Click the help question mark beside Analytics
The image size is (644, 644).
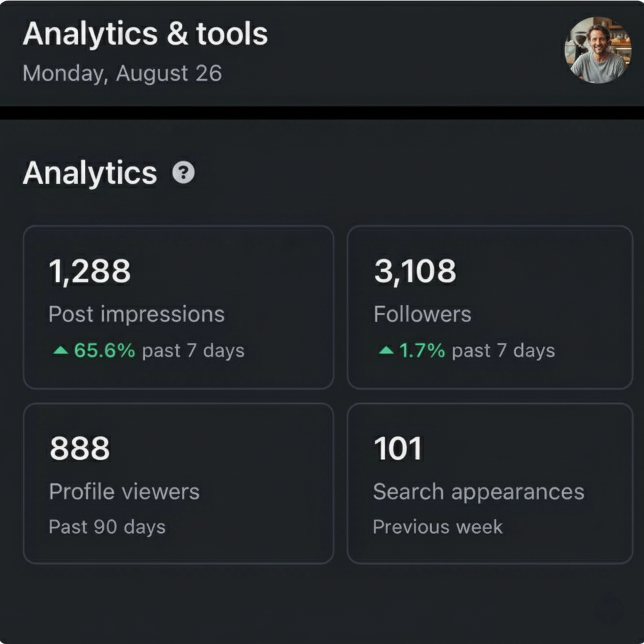184,172
